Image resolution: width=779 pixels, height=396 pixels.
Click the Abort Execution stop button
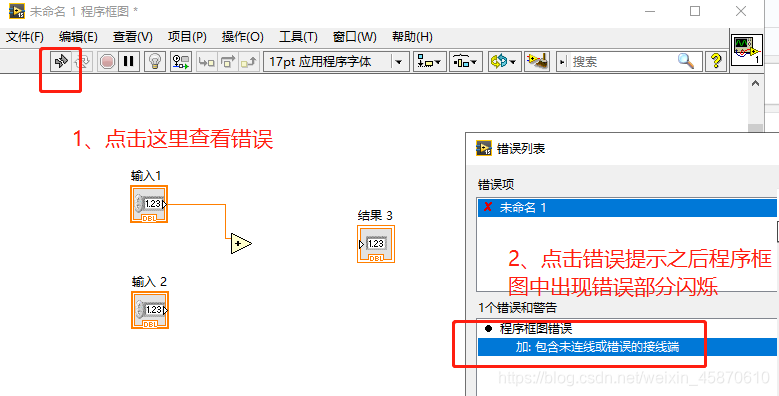coord(107,62)
